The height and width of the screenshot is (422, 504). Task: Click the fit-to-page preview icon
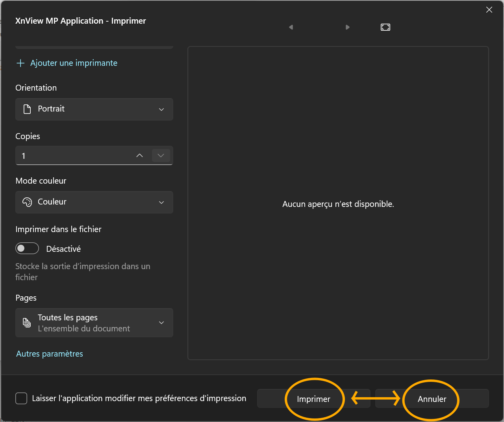pyautogui.click(x=385, y=27)
